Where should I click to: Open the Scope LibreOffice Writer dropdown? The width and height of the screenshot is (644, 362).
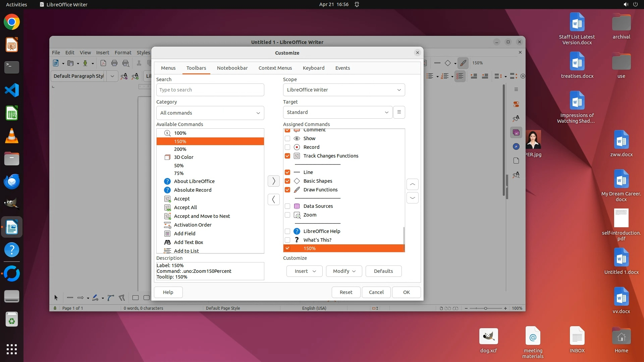pyautogui.click(x=344, y=90)
